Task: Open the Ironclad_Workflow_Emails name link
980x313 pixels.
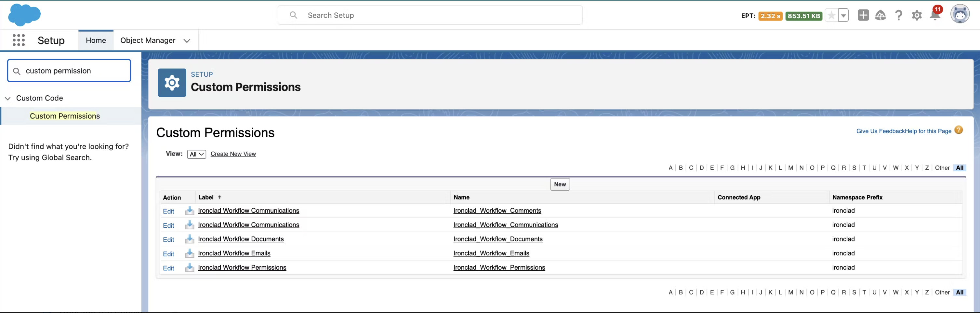Action: 491,253
